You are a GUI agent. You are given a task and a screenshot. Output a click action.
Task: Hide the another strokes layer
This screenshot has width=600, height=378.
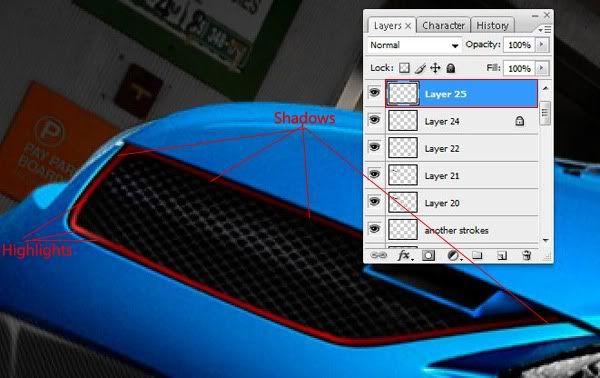coord(374,229)
